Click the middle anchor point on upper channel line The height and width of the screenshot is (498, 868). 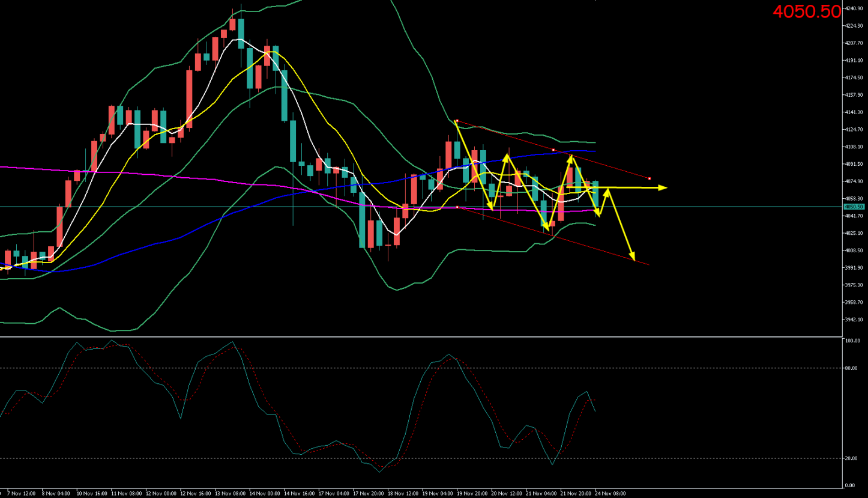click(553, 149)
